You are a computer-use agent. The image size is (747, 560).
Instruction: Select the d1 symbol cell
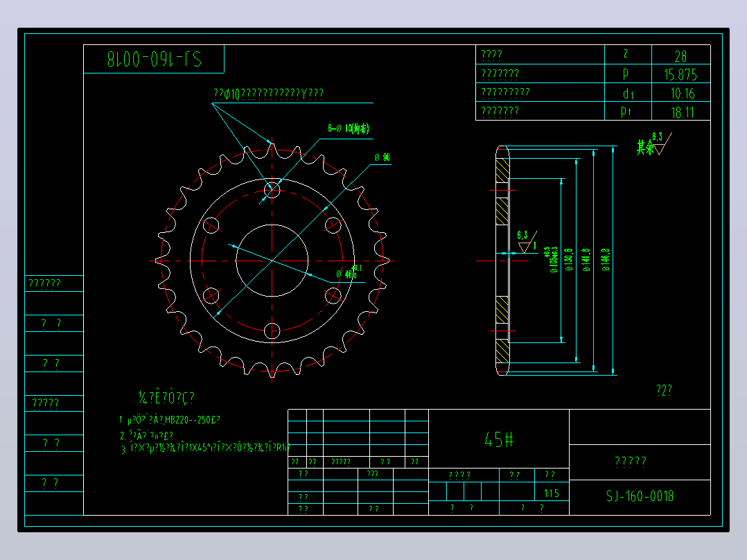(628, 94)
